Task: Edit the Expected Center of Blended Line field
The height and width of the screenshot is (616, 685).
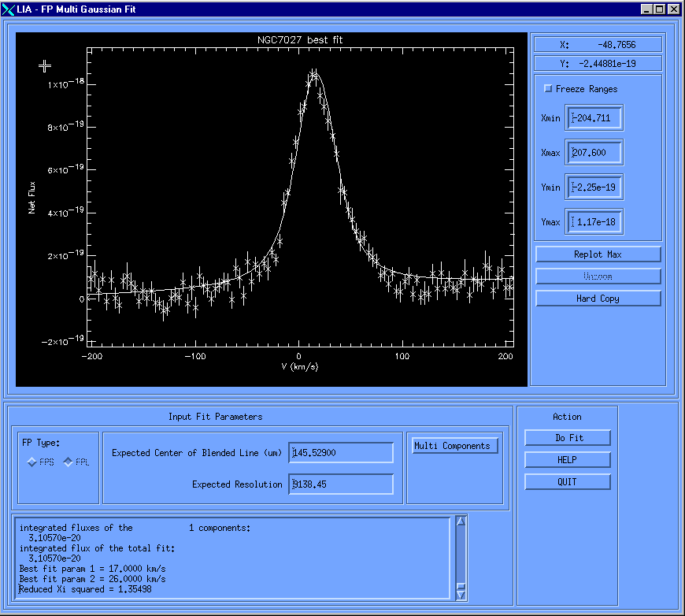Action: [341, 453]
